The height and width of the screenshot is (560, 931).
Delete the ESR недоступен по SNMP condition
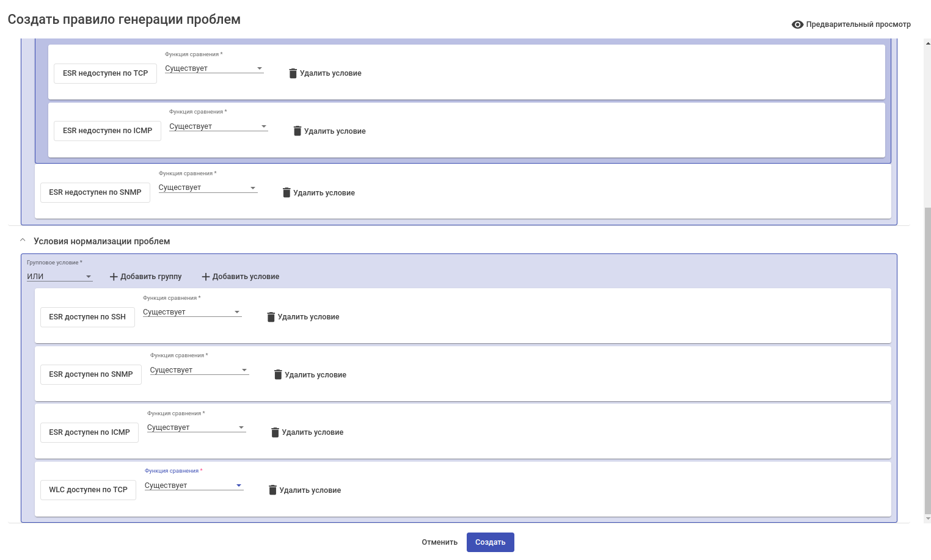(287, 193)
